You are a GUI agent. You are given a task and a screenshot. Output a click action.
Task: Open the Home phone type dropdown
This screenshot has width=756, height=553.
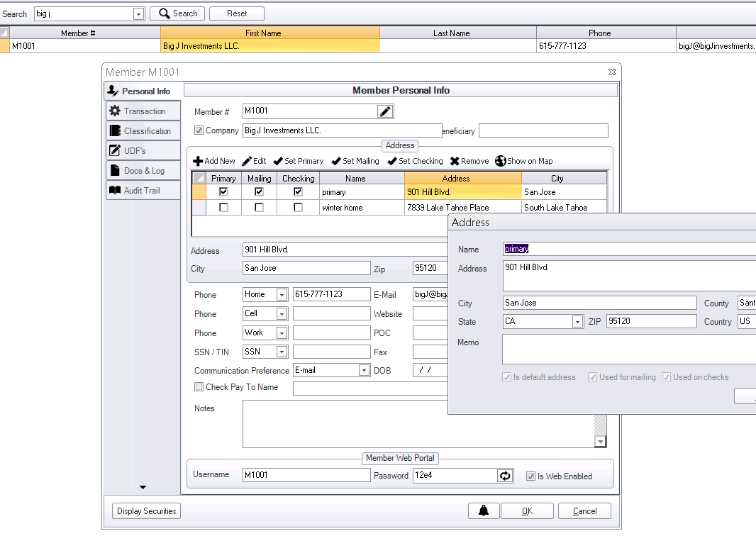(282, 294)
